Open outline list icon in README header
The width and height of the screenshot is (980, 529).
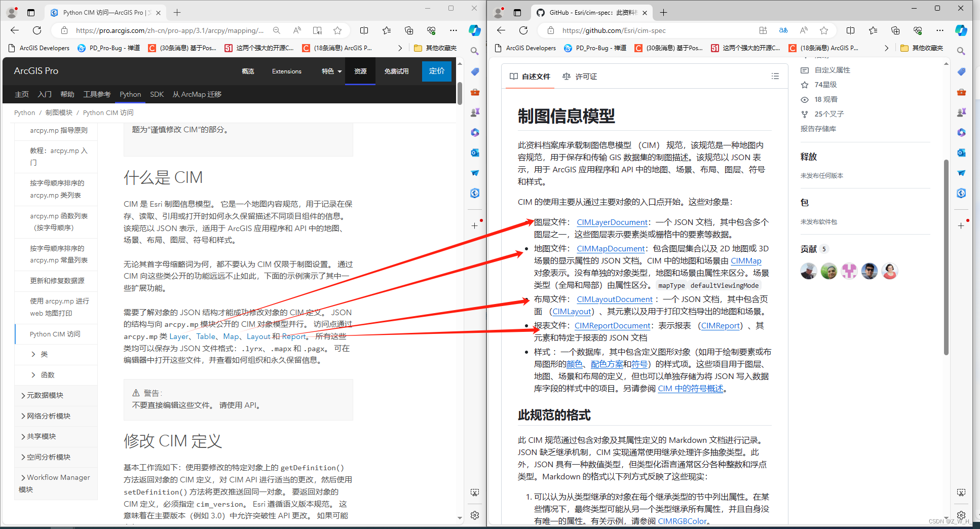(x=775, y=76)
